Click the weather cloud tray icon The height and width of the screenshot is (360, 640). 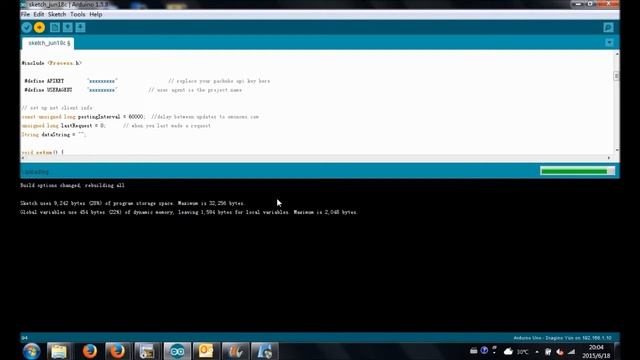click(508, 351)
